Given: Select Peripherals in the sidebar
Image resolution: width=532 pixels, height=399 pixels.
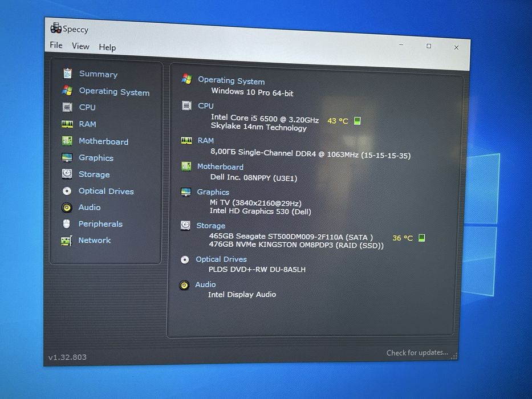Looking at the screenshot, I should (100, 224).
